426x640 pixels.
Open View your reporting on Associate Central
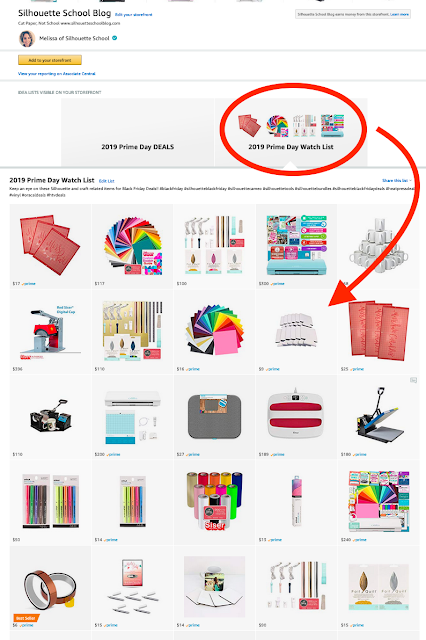pos(57,74)
